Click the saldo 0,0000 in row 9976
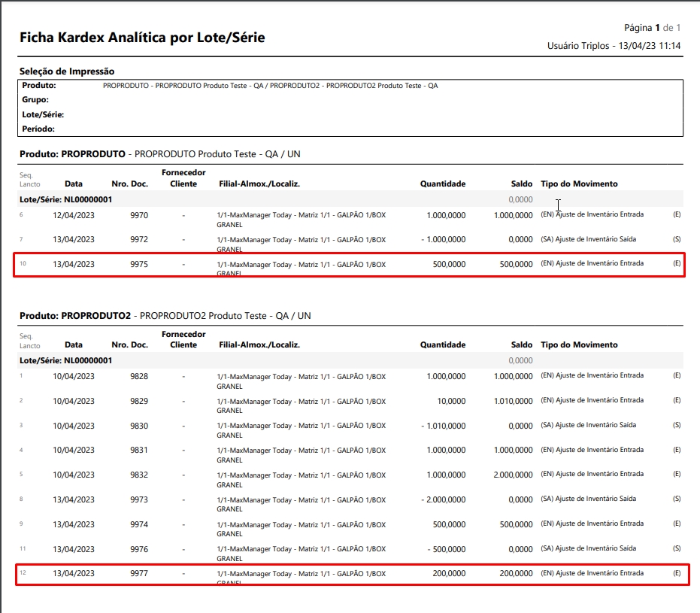 click(x=520, y=549)
